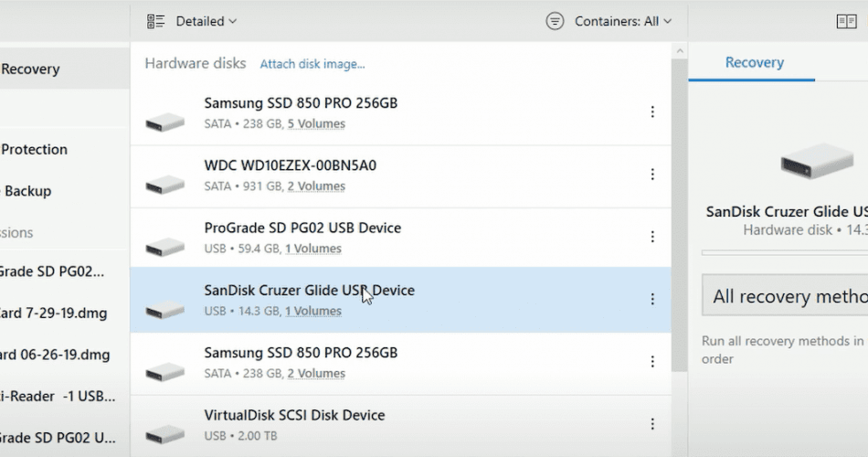
Task: Click the Containers filter icon
Action: 555,21
